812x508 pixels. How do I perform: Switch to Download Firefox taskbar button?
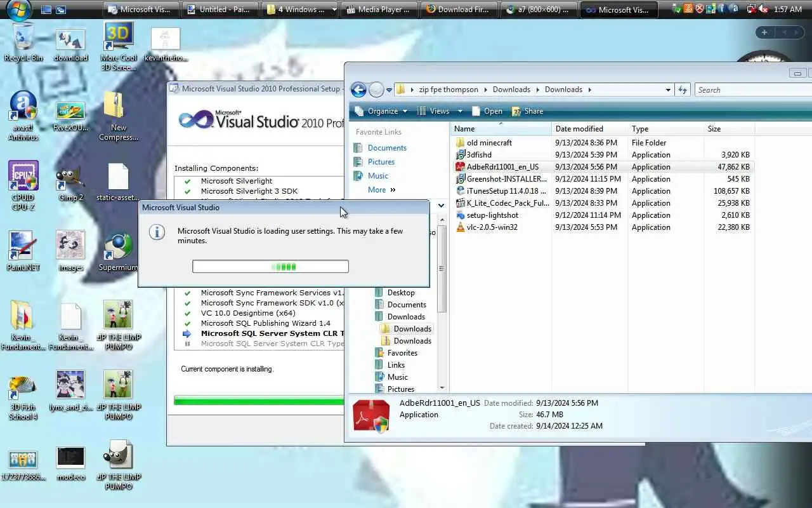click(x=459, y=10)
